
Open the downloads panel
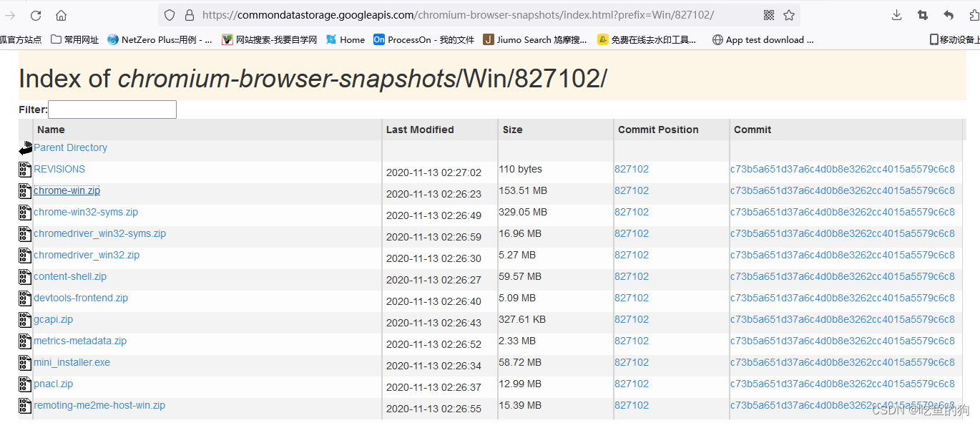coord(897,14)
